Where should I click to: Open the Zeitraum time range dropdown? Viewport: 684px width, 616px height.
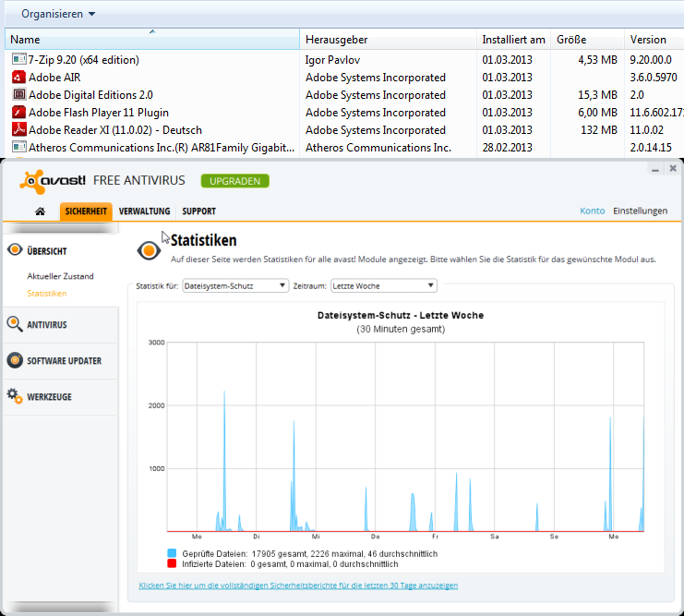pos(384,286)
